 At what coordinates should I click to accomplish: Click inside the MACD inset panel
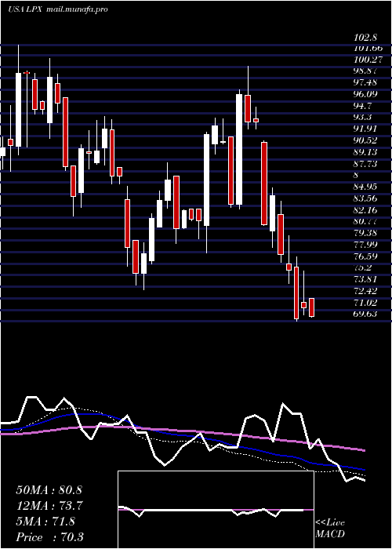[216, 510]
